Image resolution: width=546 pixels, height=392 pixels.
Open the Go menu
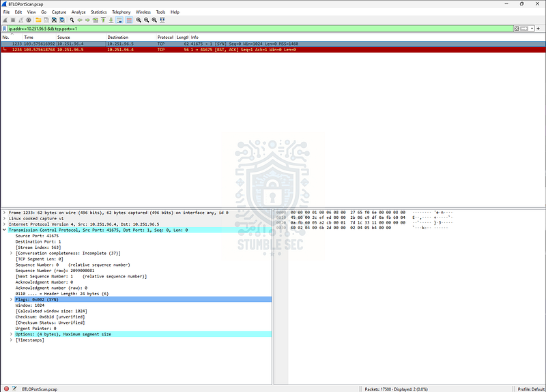tap(44, 12)
